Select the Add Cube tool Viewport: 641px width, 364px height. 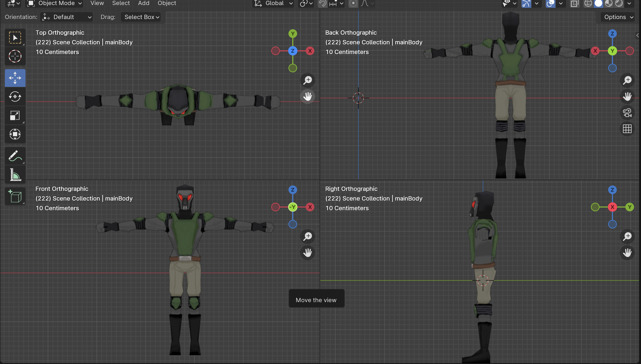coord(15,196)
